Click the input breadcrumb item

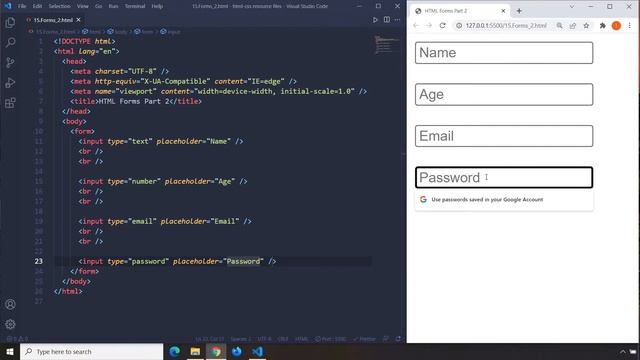[171, 31]
